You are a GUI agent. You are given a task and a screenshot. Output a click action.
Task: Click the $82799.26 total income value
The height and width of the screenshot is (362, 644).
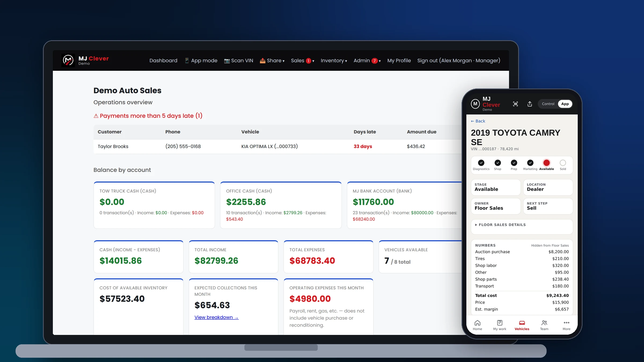(216, 261)
